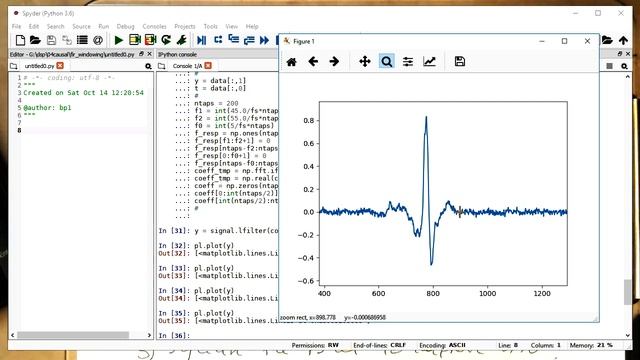The height and width of the screenshot is (360, 640).
Task: Click the console options icon at far right
Action: (624, 66)
